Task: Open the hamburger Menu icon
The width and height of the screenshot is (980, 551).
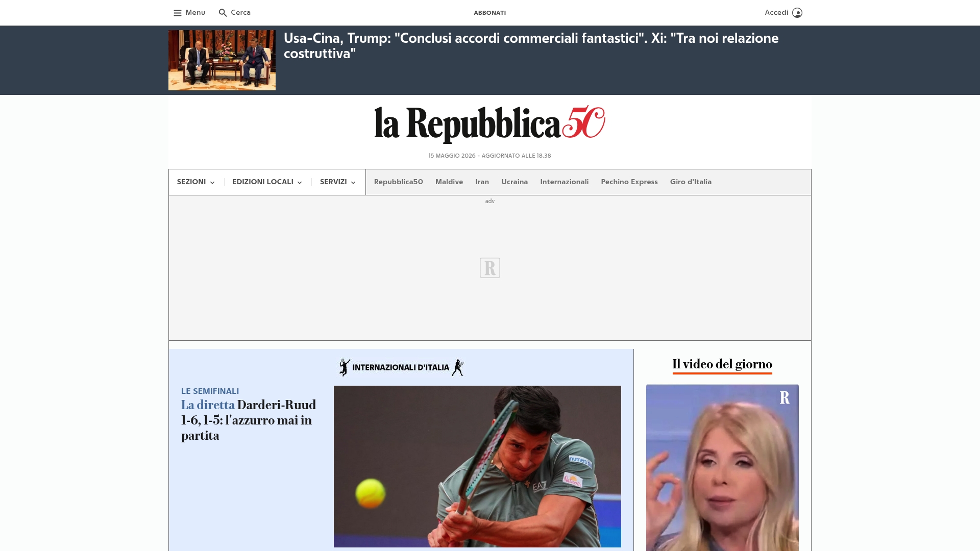Action: pos(177,13)
